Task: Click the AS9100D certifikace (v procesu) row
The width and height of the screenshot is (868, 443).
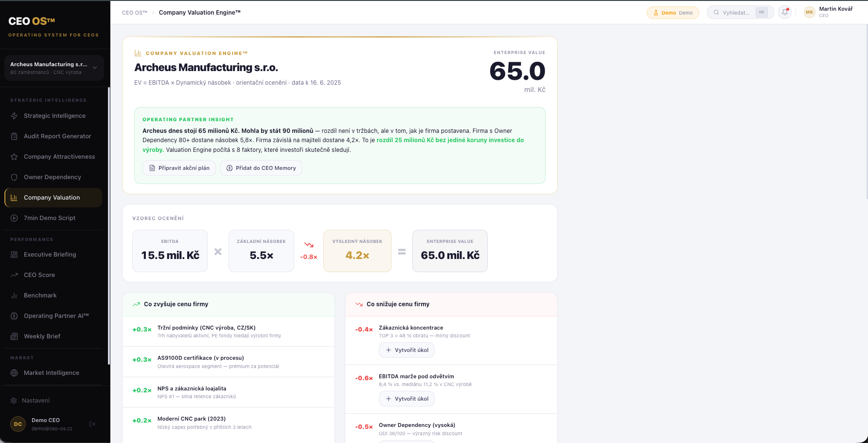Action: (x=229, y=362)
